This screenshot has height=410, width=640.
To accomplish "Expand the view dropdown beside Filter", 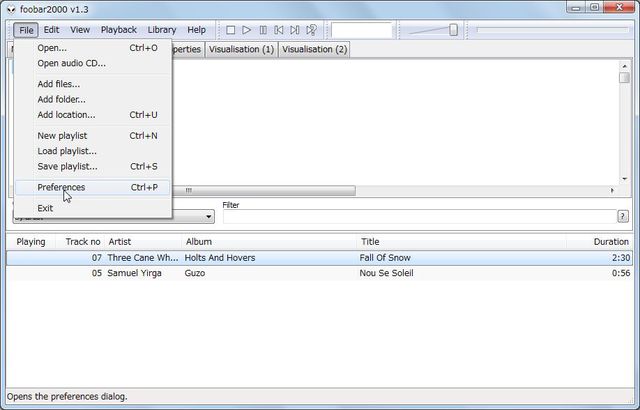I will coord(208,216).
